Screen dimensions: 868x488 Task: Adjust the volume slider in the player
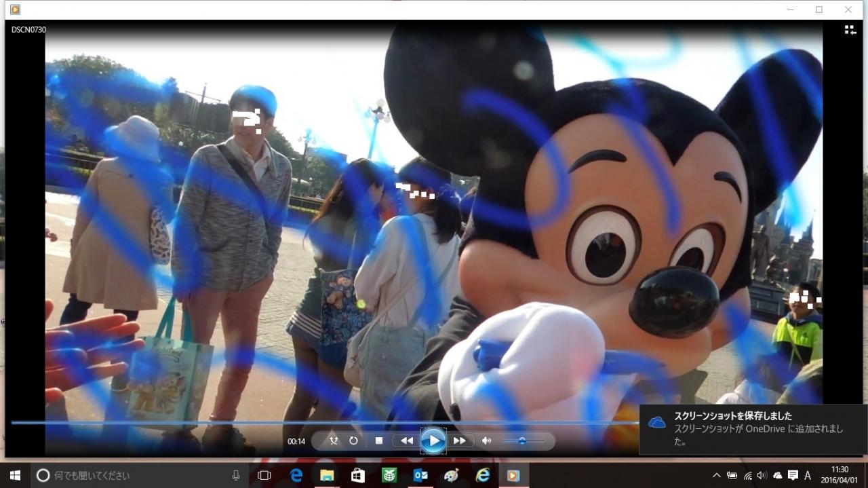point(523,441)
